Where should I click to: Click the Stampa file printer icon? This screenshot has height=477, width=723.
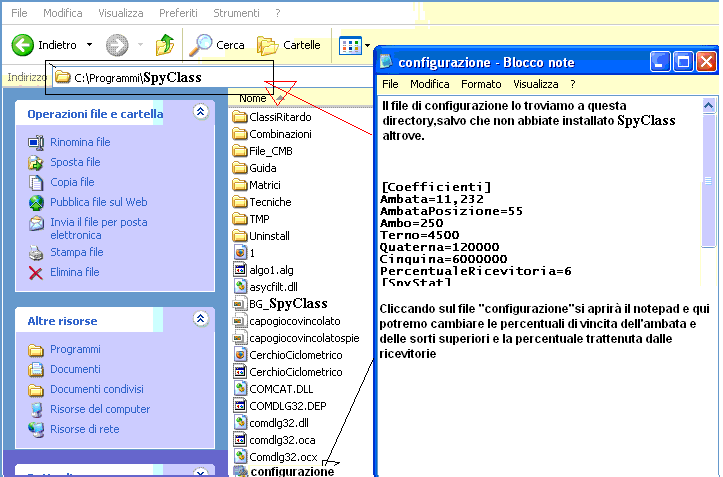tap(36, 252)
